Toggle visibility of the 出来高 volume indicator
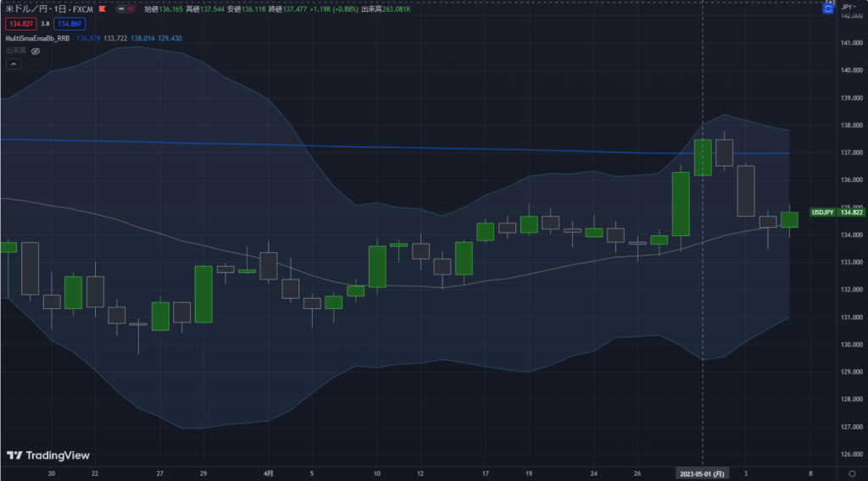The width and height of the screenshot is (868, 481). (x=36, y=51)
